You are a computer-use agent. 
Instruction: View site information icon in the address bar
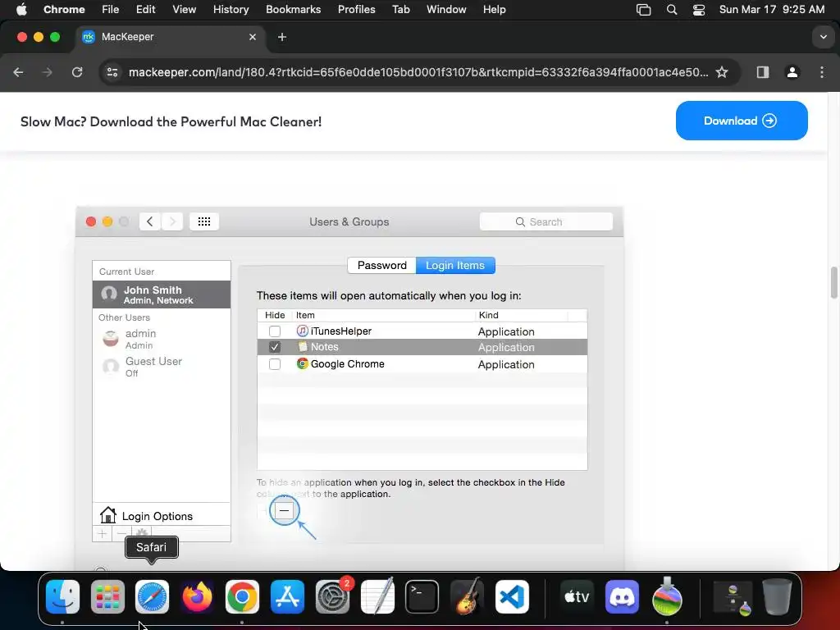112,72
